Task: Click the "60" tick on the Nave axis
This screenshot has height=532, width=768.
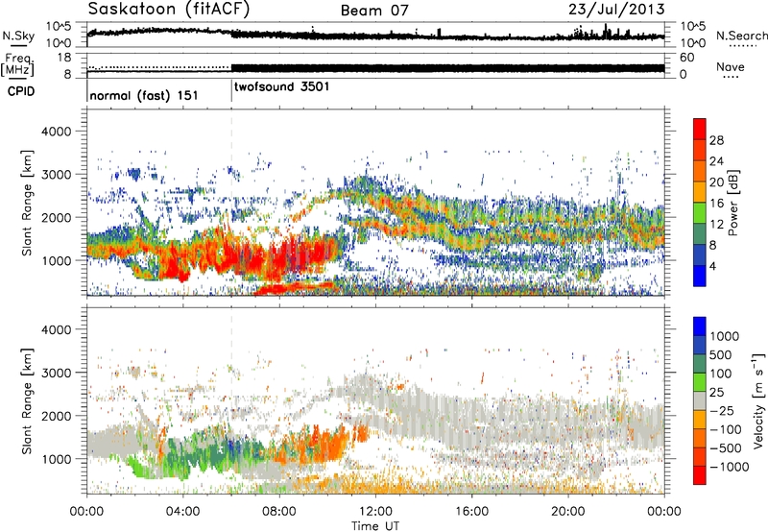Action: (686, 58)
